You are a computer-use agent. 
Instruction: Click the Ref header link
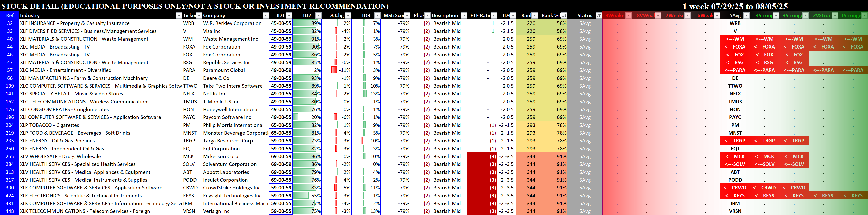coord(10,15)
